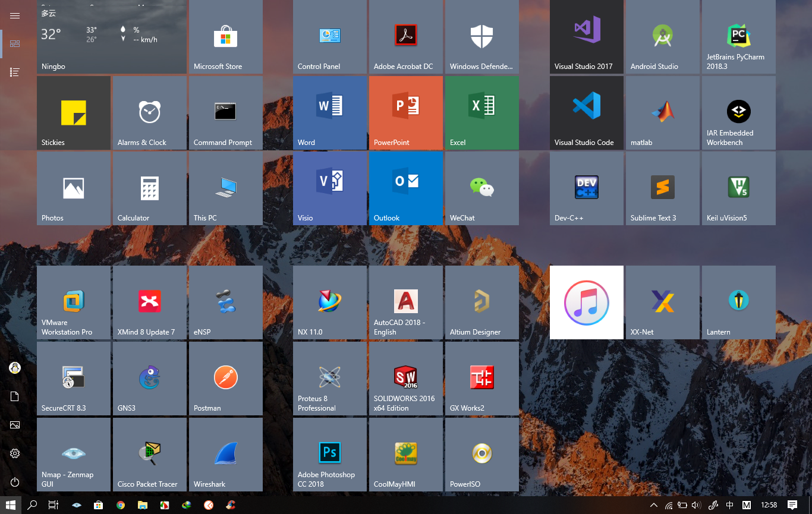Open the Altium Designer tile
The width and height of the screenshot is (812, 514).
(482, 302)
